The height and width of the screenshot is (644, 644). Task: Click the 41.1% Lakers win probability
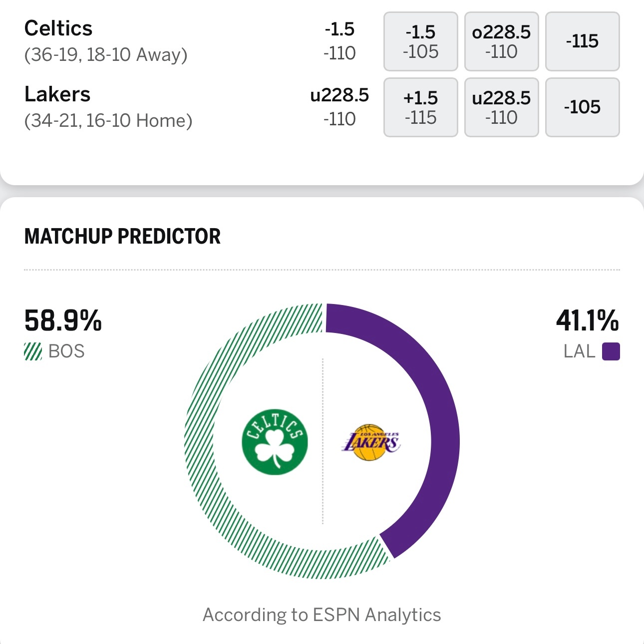pyautogui.click(x=588, y=321)
